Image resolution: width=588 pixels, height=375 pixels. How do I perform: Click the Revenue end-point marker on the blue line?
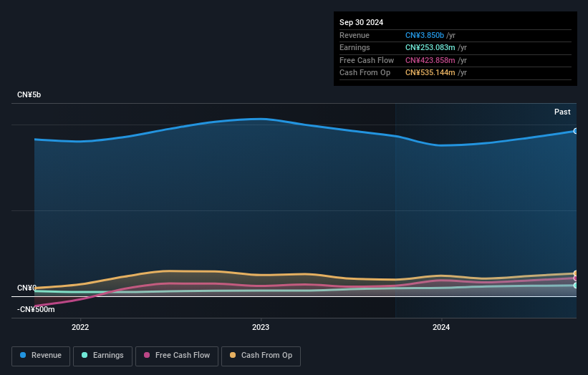coord(575,131)
